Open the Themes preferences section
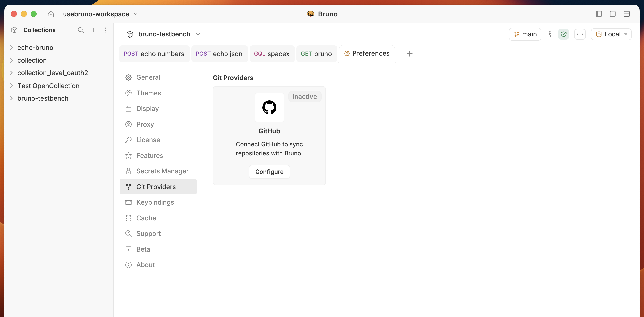The width and height of the screenshot is (644, 317). pyautogui.click(x=149, y=93)
